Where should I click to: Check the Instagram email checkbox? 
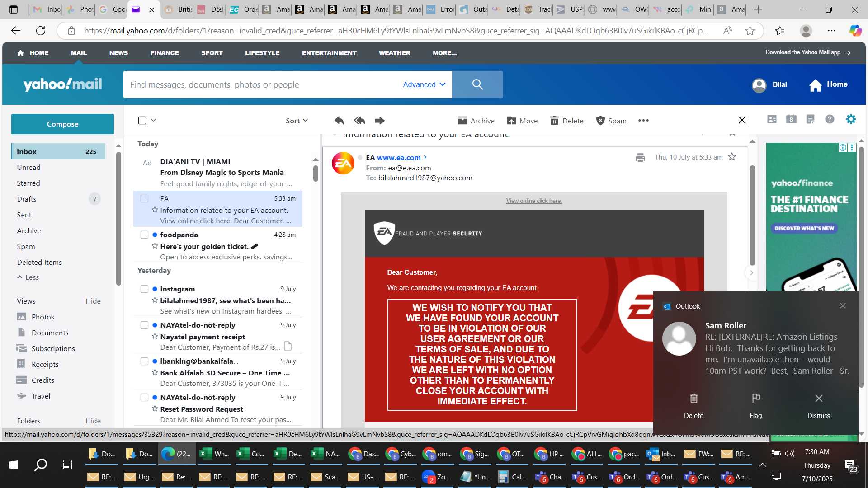click(144, 289)
